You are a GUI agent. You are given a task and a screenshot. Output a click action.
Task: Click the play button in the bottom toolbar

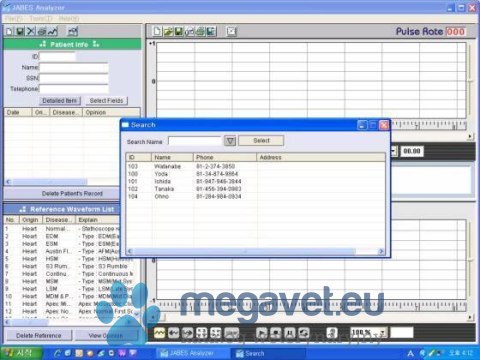[x=262, y=332]
